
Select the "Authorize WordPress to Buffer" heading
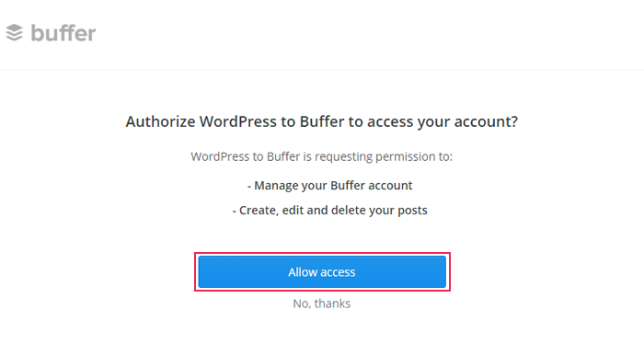[322, 122]
